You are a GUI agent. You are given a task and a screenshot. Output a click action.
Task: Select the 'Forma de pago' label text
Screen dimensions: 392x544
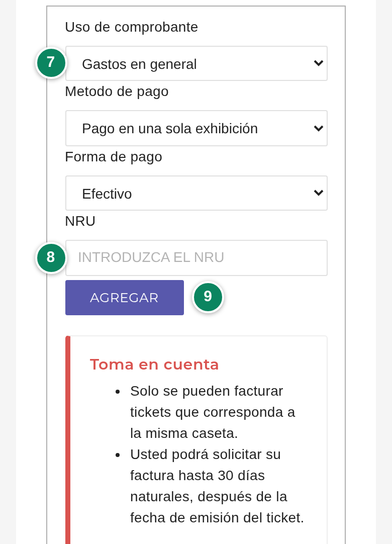(114, 157)
